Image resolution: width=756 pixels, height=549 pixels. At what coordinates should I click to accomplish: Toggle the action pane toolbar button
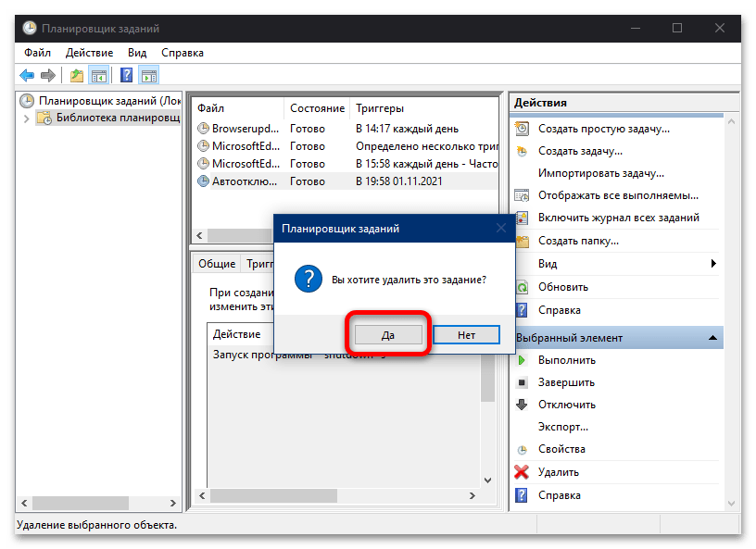[148, 75]
